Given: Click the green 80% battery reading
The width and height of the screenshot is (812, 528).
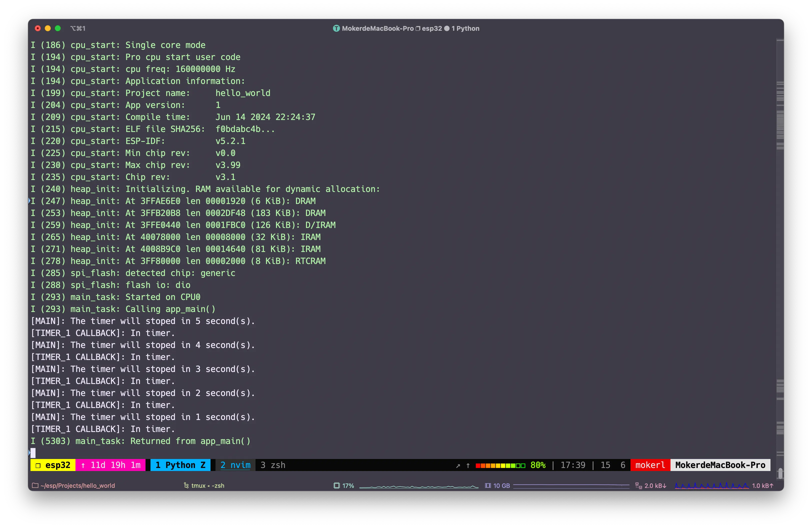Looking at the screenshot, I should (538, 465).
